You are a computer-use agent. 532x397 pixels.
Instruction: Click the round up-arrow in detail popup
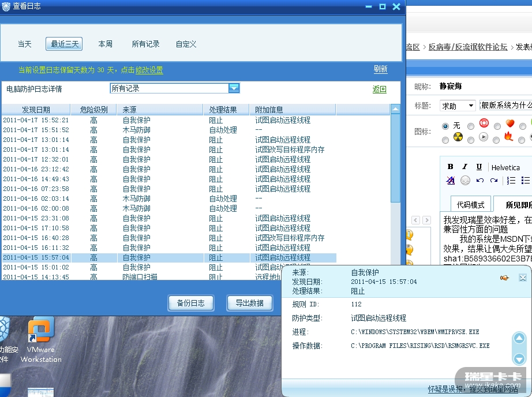click(519, 338)
